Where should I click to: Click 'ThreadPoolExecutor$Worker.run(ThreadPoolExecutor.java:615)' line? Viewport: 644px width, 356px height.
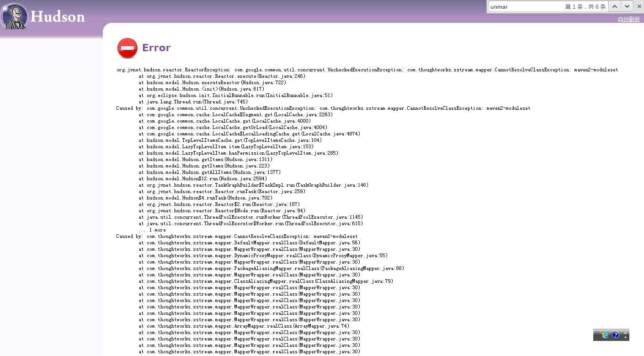(251, 224)
